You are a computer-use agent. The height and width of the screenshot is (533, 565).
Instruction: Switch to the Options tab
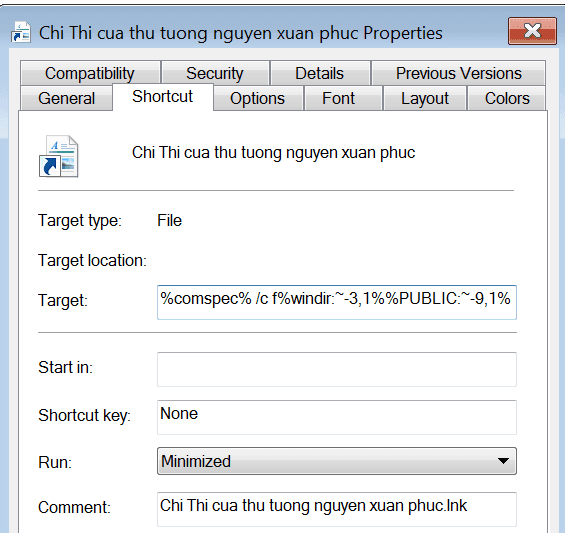[258, 98]
